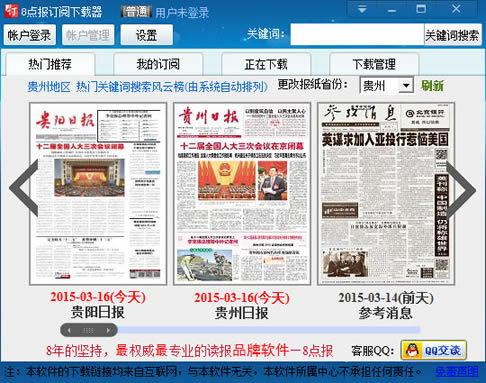Open the 免责声明 disclaimer link
486x383 pixels.
(x=457, y=371)
